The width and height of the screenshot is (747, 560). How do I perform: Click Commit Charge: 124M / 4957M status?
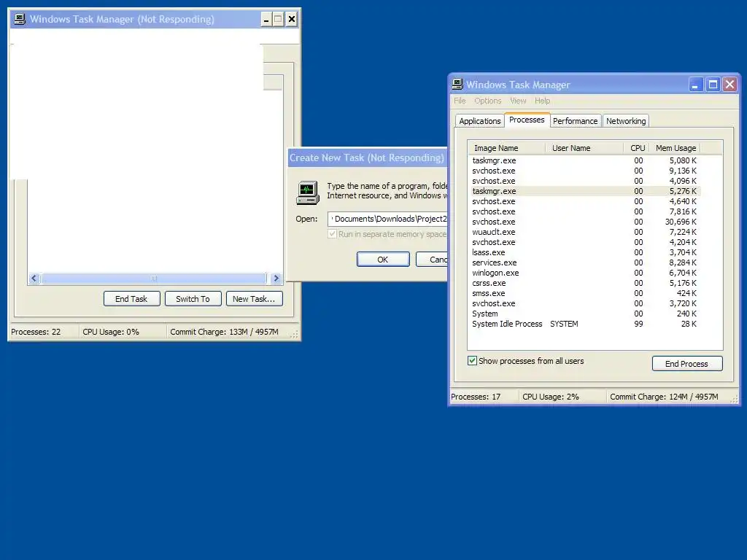(664, 397)
